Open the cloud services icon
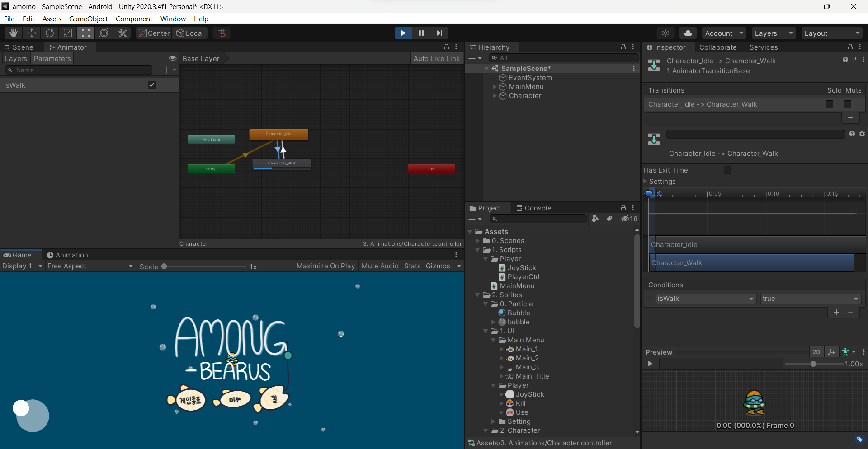The width and height of the screenshot is (868, 449). coord(688,33)
